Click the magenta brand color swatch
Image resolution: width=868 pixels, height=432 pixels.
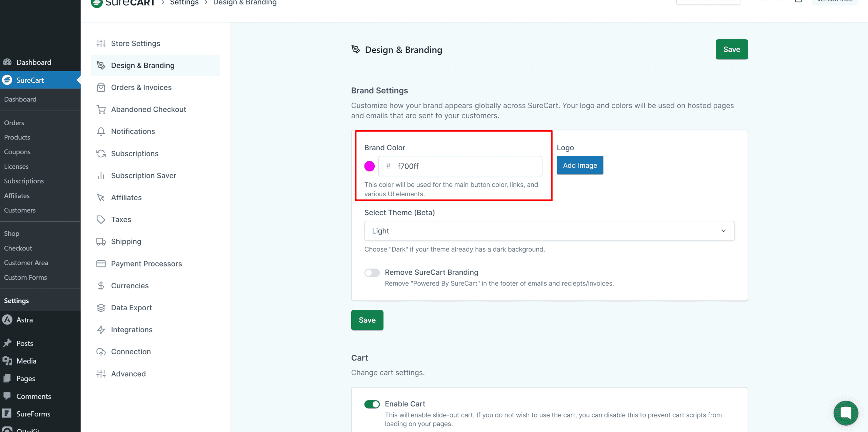coord(369,166)
